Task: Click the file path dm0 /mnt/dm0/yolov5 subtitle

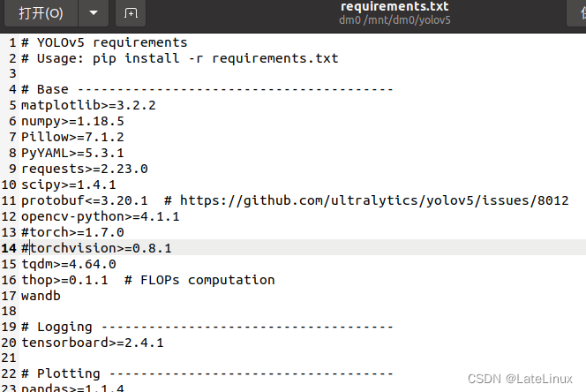Action: pyautogui.click(x=394, y=19)
